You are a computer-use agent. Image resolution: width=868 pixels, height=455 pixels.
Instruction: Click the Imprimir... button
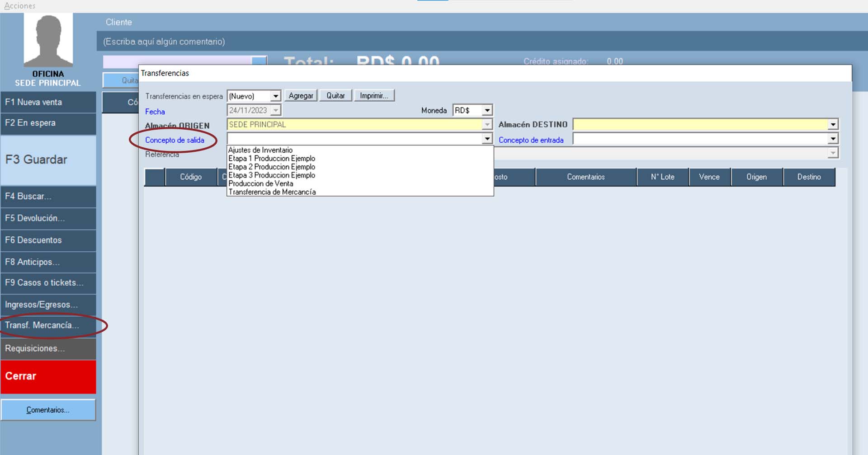(x=374, y=96)
